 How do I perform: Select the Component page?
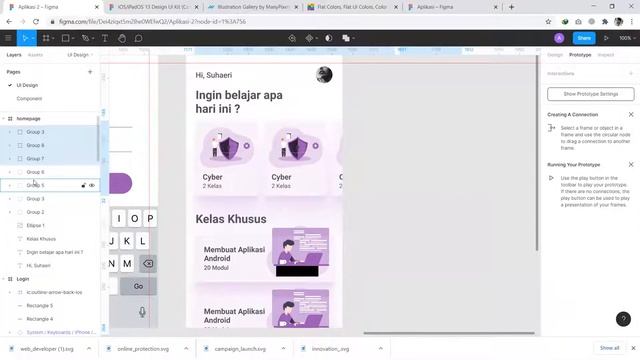click(x=29, y=99)
